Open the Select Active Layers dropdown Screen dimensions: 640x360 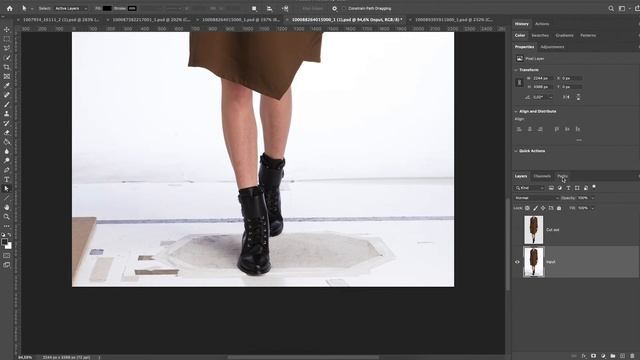tap(71, 8)
